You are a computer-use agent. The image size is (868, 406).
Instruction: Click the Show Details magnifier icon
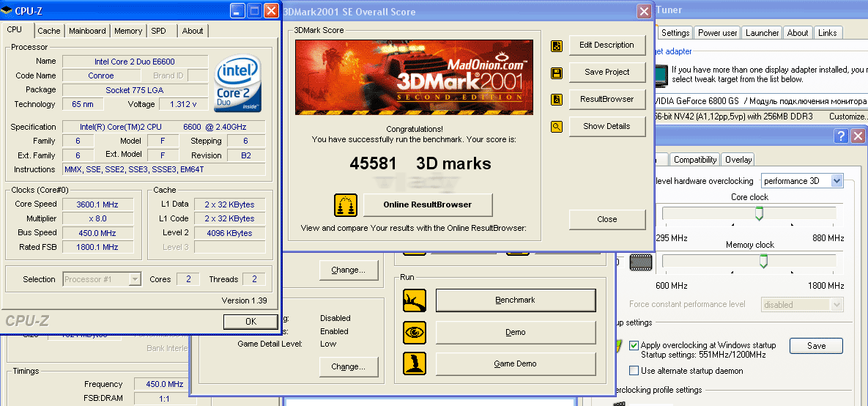(x=557, y=127)
